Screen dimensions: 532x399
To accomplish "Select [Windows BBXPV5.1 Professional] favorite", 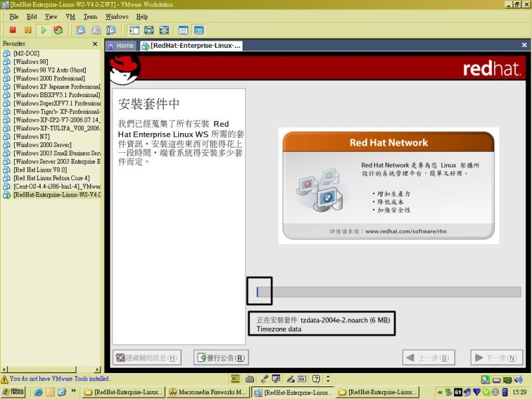I will coord(52,95).
